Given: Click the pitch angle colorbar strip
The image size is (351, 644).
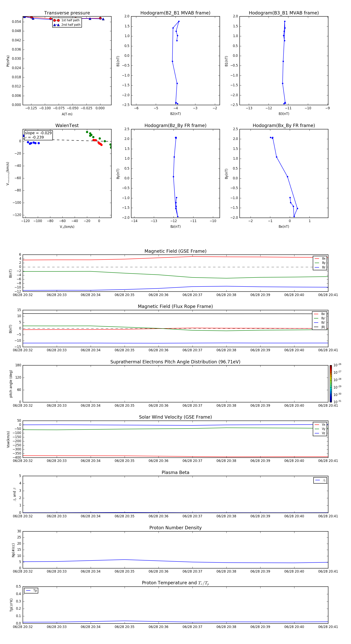Looking at the screenshot, I should (x=331, y=384).
